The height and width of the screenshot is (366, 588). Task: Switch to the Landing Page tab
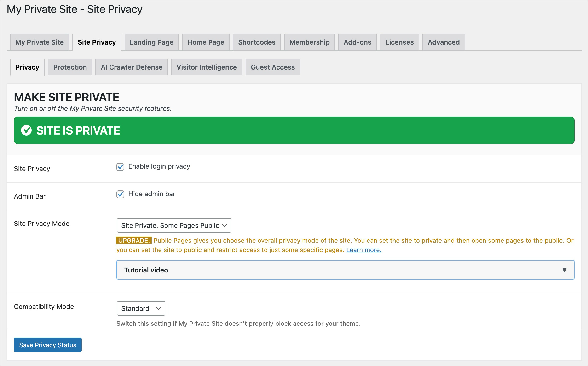(151, 42)
